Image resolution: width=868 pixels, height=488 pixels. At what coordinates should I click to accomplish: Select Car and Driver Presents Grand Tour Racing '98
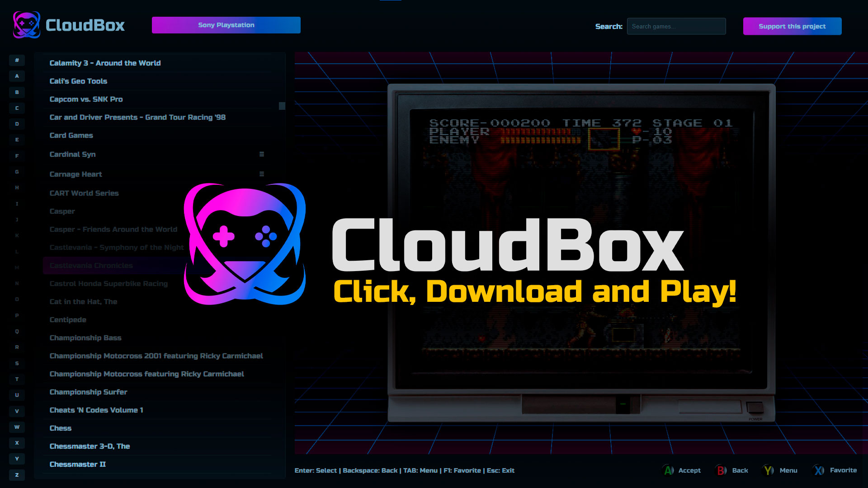157,117
